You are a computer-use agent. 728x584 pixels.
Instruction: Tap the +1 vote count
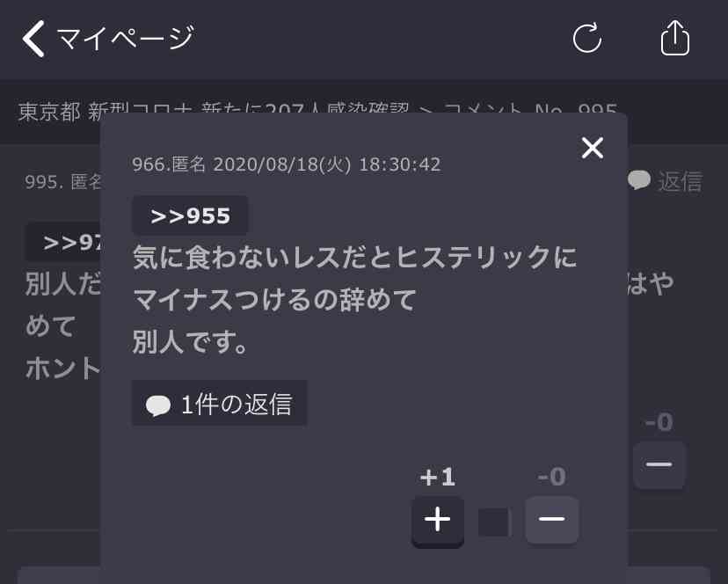(437, 478)
